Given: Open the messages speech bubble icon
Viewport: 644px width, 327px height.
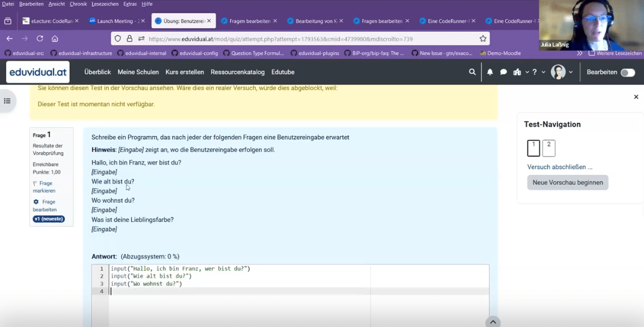Looking at the screenshot, I should (x=503, y=72).
